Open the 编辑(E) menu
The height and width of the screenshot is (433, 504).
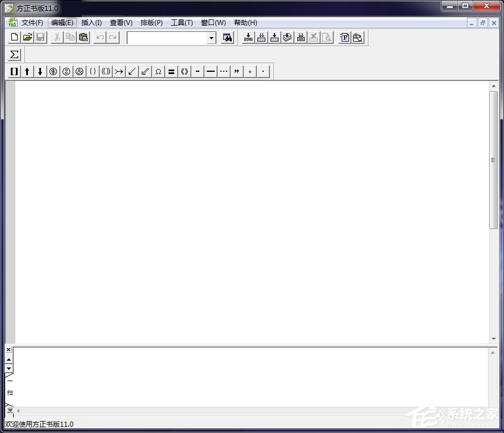[x=62, y=23]
